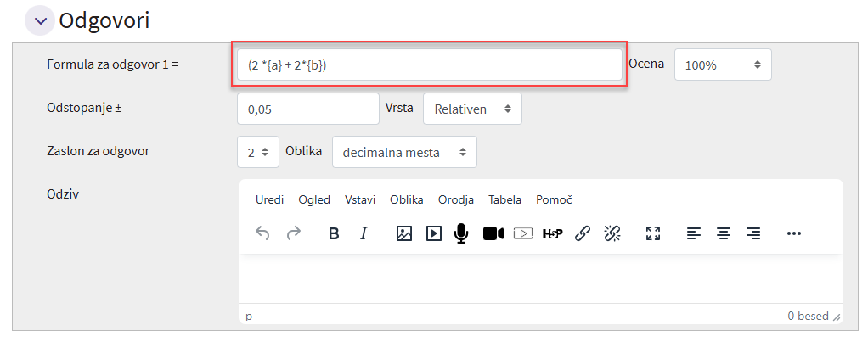Click the video camera record icon
This screenshot has width=868, height=342.
[x=493, y=233]
